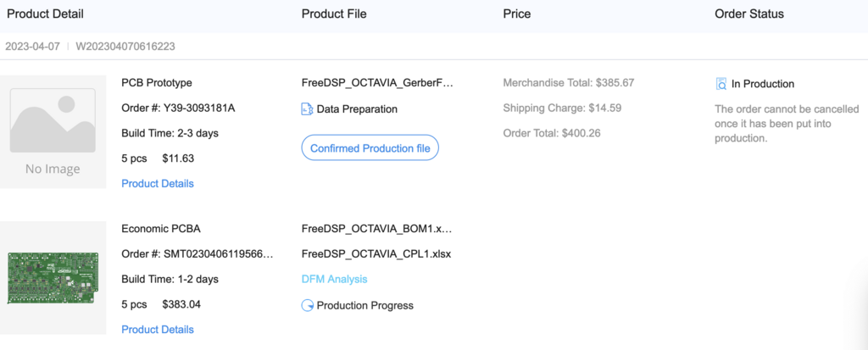Screen dimensions: 868x350
Task: Click the FreeDSP_OCTAVIA_BOM1 file name
Action: (377, 228)
